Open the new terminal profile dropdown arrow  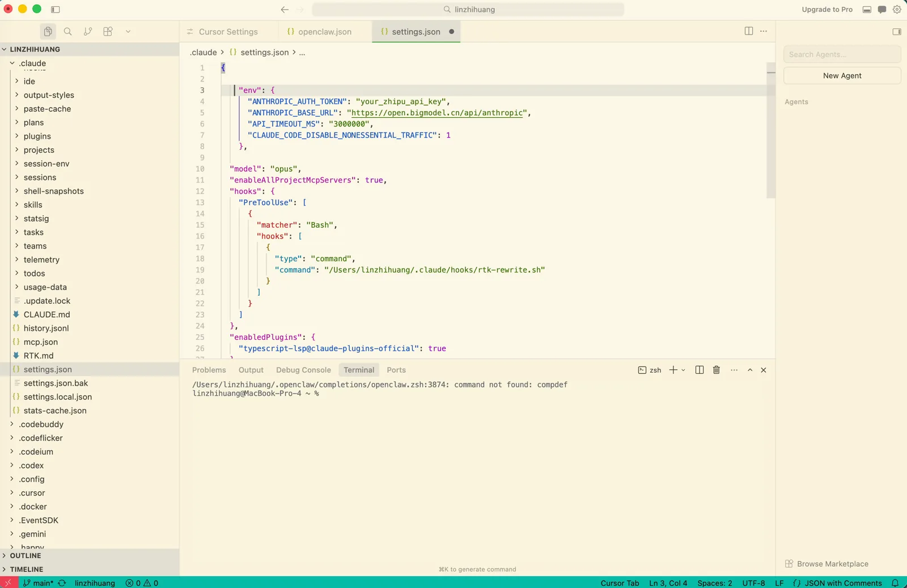(683, 370)
